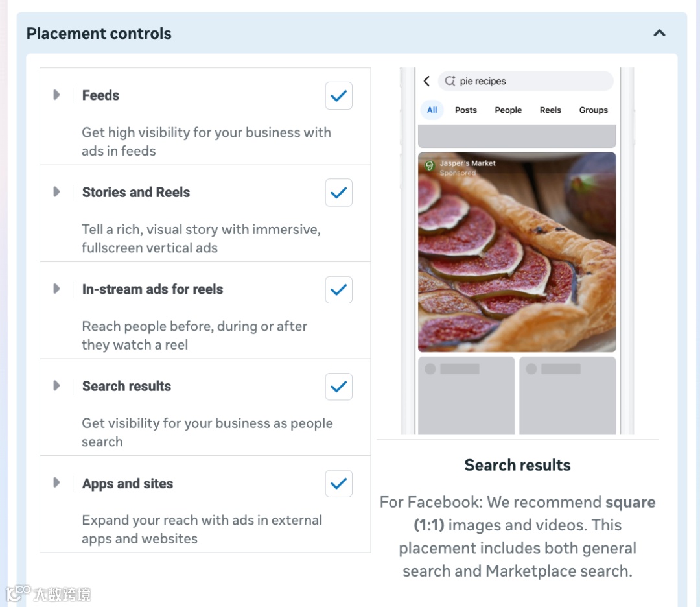Collapse the Placement controls section chevron
700x607 pixels.
pos(659,33)
